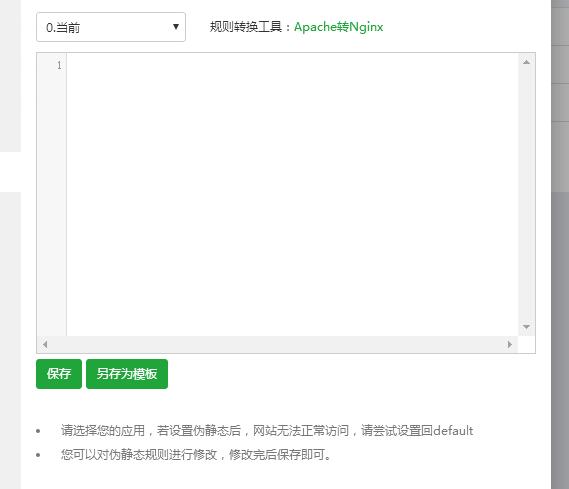Image resolution: width=569 pixels, height=489 pixels.
Task: Open the 0.当前 rewrite rule dropdown
Action: [111, 27]
